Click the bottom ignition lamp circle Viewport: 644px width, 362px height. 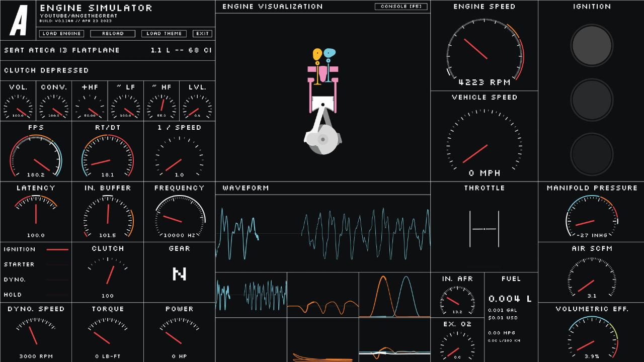point(592,153)
